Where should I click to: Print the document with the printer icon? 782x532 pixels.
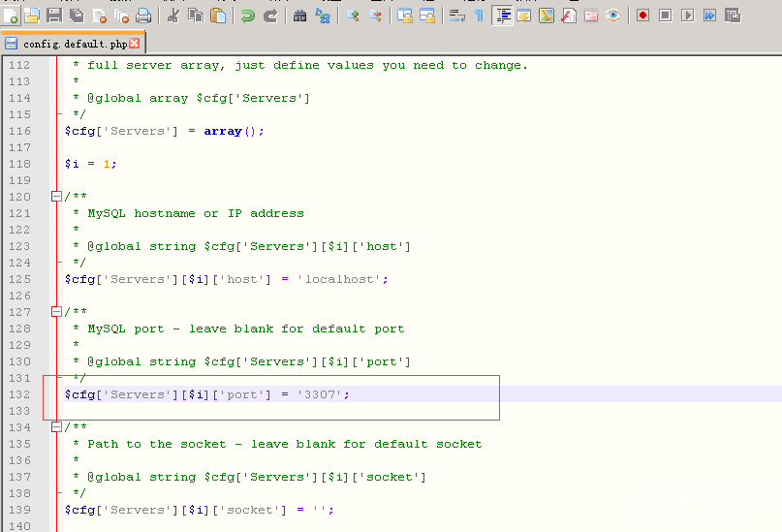pyautogui.click(x=143, y=16)
